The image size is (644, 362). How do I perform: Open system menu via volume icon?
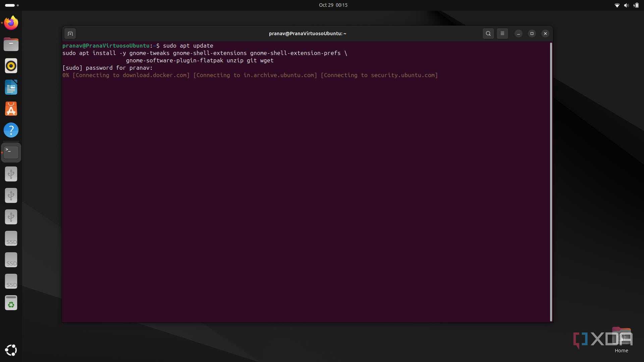(626, 5)
